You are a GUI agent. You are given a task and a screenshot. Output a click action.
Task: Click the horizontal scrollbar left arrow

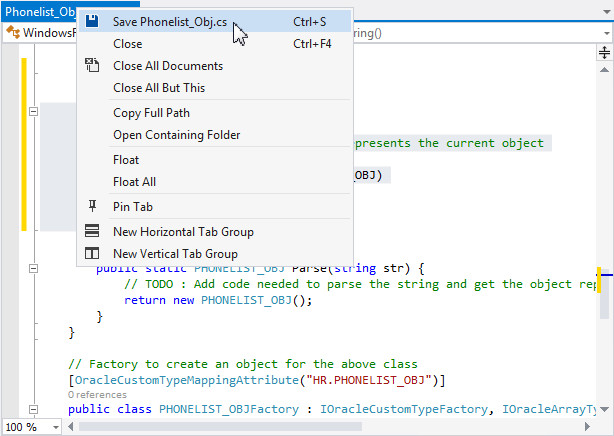point(71,426)
